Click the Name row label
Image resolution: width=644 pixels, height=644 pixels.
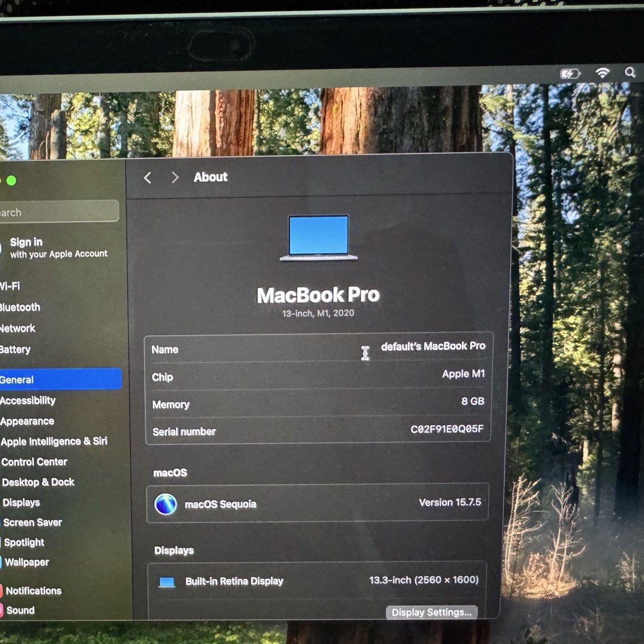(x=165, y=349)
